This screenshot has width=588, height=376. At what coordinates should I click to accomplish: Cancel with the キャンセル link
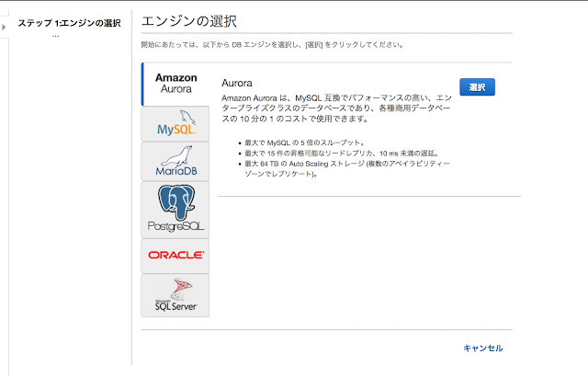coord(483,348)
